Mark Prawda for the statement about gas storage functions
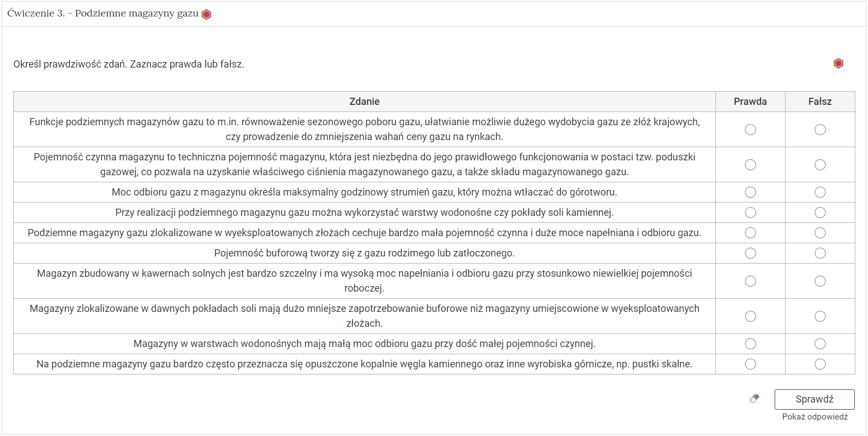Image resolution: width=868 pixels, height=436 pixels. pos(750,130)
